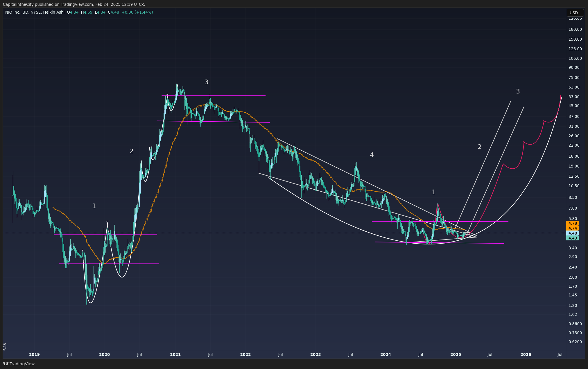Click 31.00 on the price scale

574,126
